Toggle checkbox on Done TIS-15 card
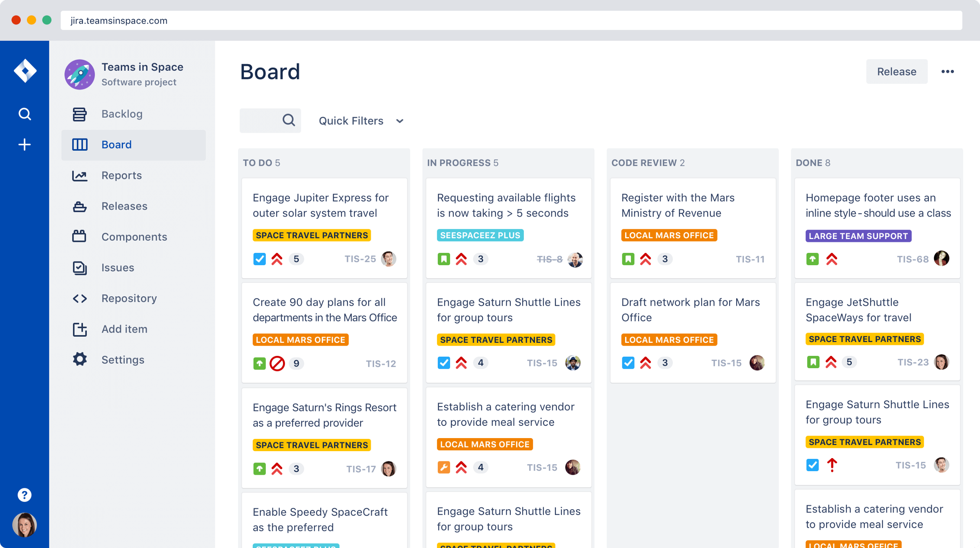Viewport: 980px width, 548px height. [x=813, y=465]
